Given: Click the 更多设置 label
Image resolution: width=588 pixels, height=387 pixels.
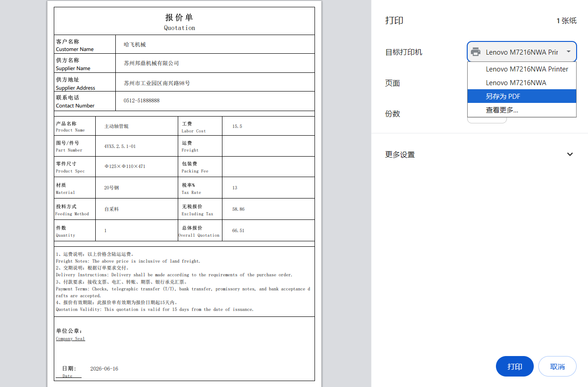Looking at the screenshot, I should (400, 155).
